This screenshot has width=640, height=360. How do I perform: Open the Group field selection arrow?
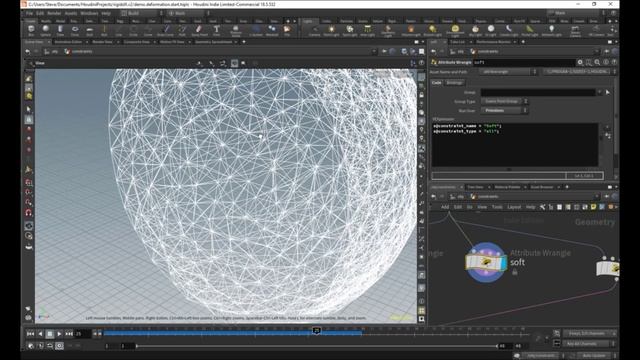pyautogui.click(x=608, y=93)
